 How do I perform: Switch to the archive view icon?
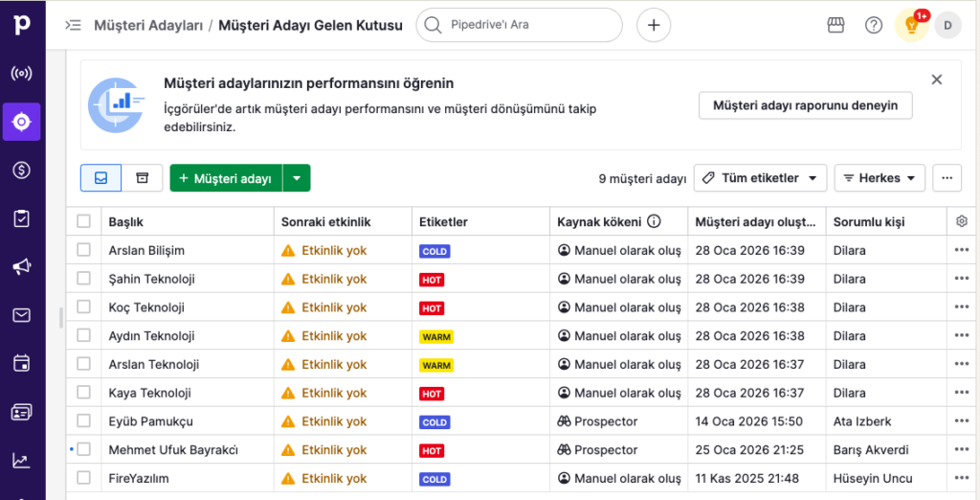[142, 178]
